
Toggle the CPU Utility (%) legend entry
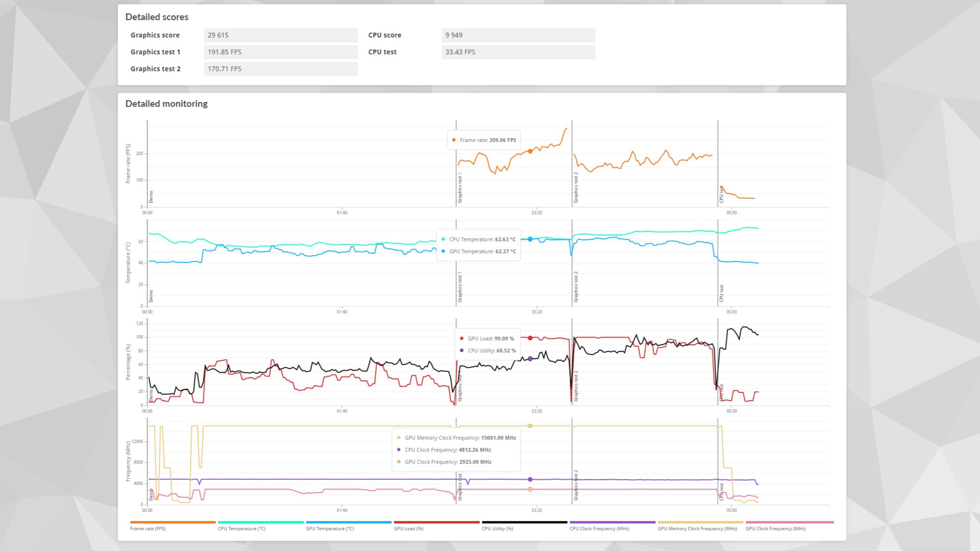(497, 528)
